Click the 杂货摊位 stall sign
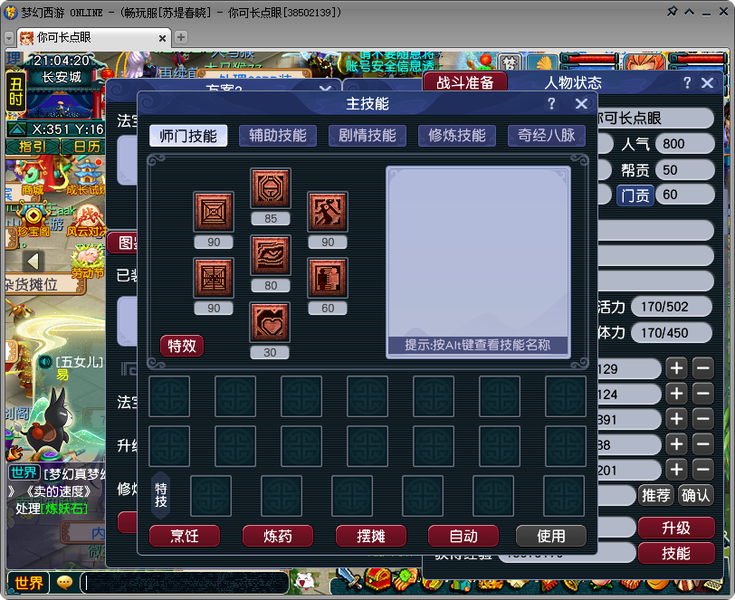Screen dimensions: 735x600 (45, 285)
